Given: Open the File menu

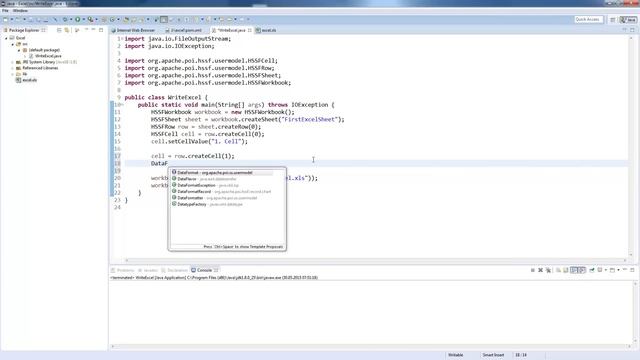Looking at the screenshot, I should (x=5, y=11).
